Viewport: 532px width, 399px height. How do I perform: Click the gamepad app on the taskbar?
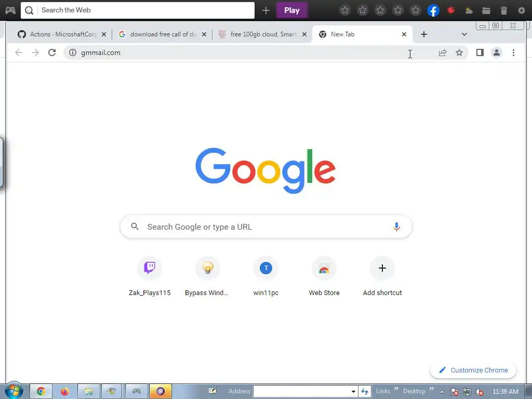pyautogui.click(x=137, y=392)
